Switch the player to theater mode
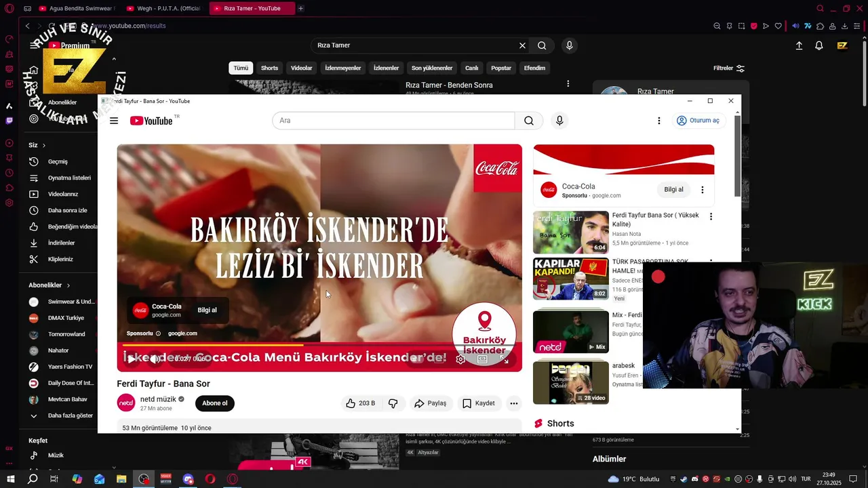This screenshot has height=488, width=868. pyautogui.click(x=483, y=360)
